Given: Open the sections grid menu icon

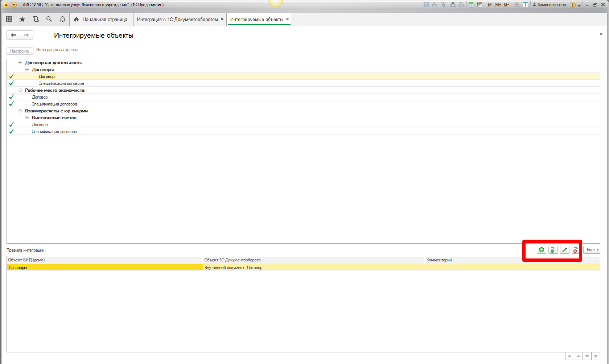Looking at the screenshot, I should coord(9,19).
